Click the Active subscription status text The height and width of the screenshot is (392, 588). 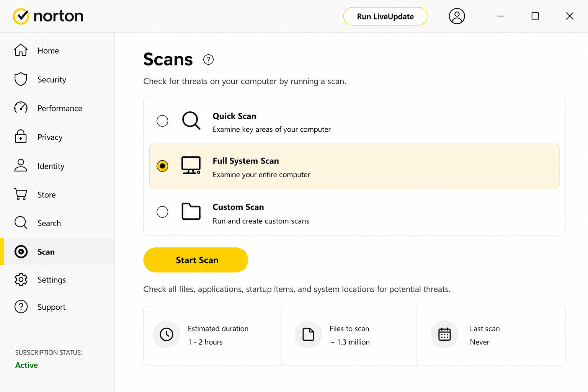(26, 365)
